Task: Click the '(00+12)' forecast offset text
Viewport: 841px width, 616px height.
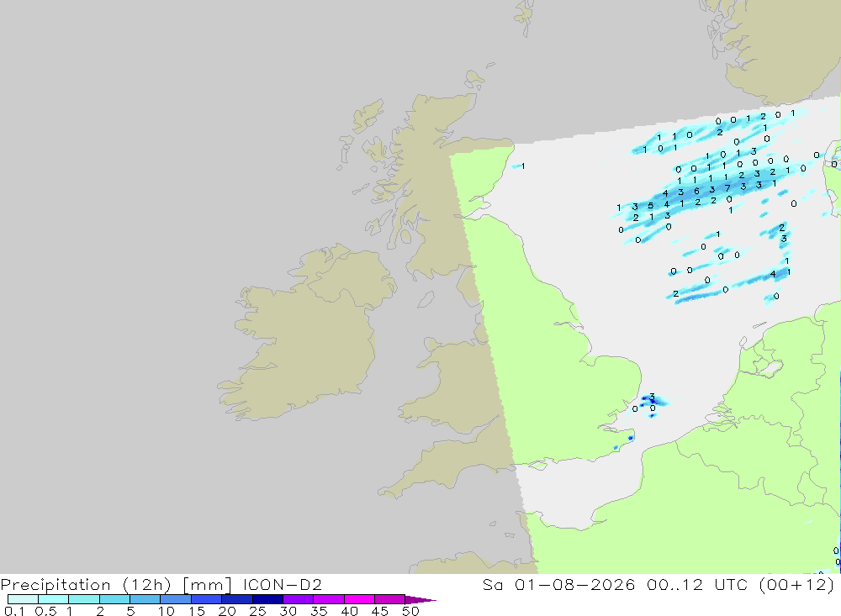Action: click(x=797, y=584)
